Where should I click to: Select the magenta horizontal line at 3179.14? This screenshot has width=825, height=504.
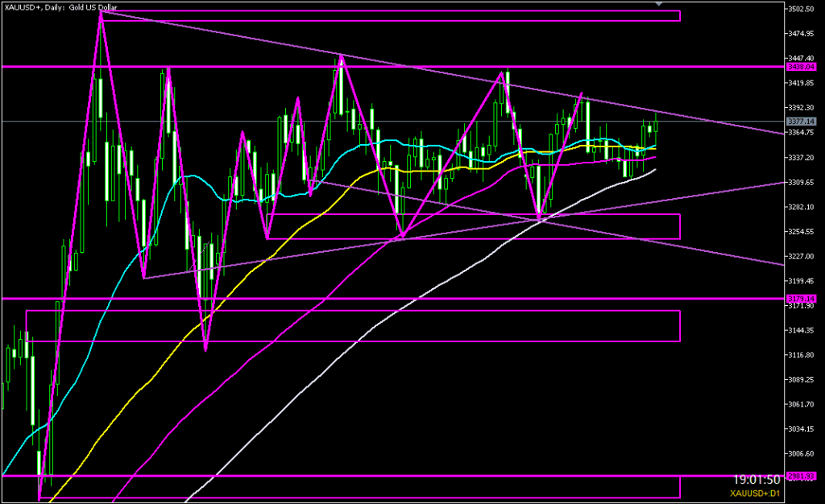tap(393, 299)
